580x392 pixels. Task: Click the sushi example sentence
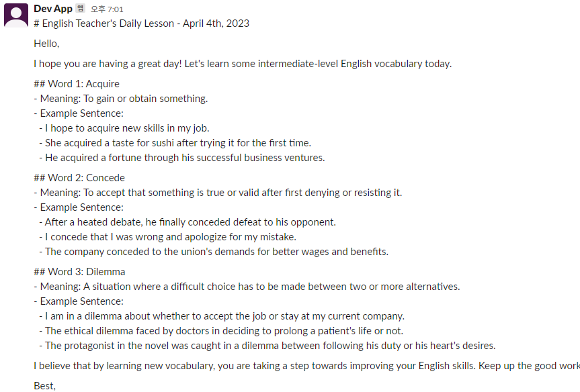tap(175, 143)
